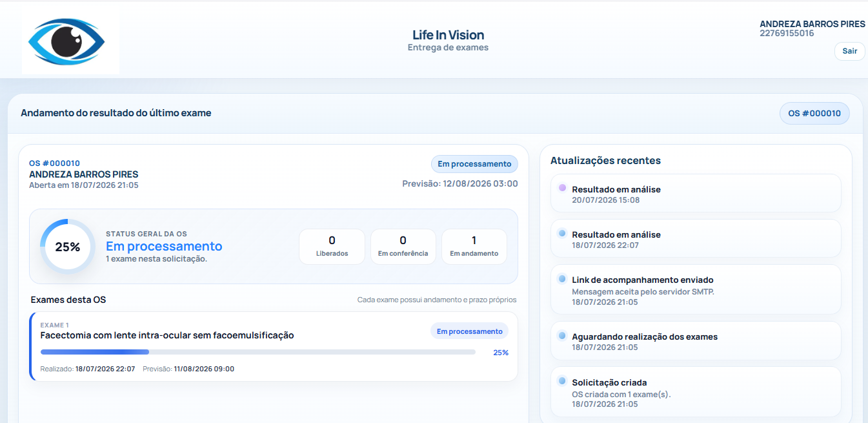868x423 pixels.
Task: Click the Em processamento badge near Previsão 12/08/2026
Action: coord(474,164)
